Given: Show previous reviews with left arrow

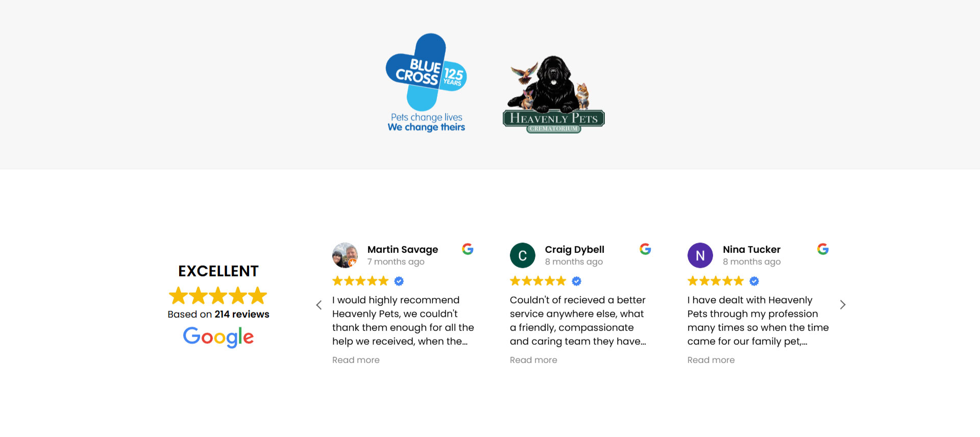Looking at the screenshot, I should coord(319,305).
